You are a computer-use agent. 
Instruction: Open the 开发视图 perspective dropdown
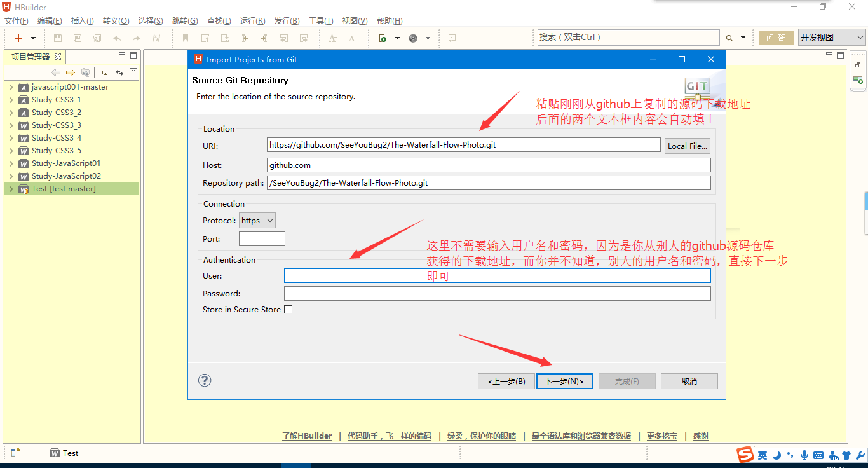(831, 38)
